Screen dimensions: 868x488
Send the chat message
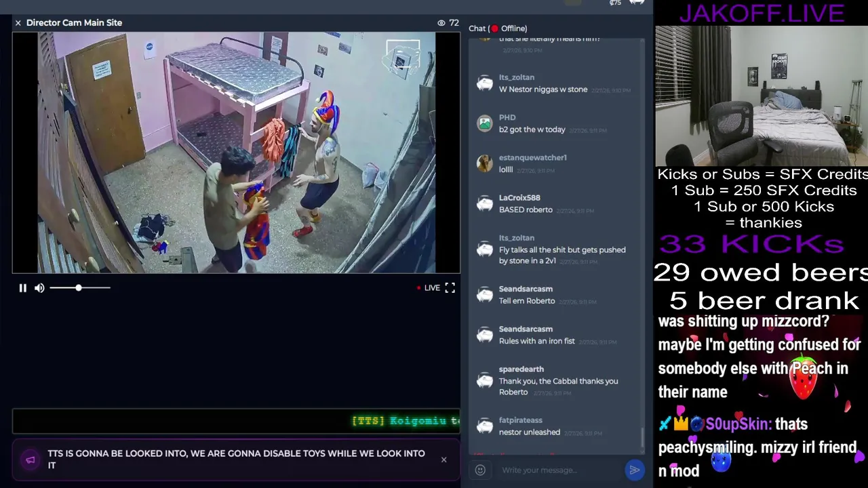(634, 470)
